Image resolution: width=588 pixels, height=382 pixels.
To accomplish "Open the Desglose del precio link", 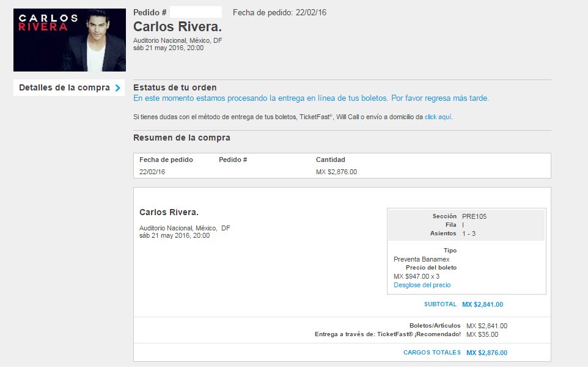I will click(x=422, y=285).
